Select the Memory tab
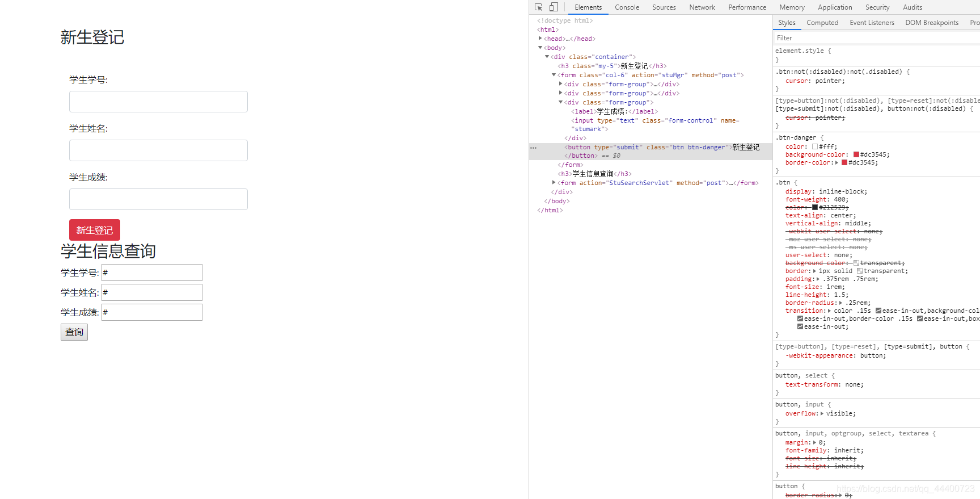980x499 pixels. coord(792,7)
